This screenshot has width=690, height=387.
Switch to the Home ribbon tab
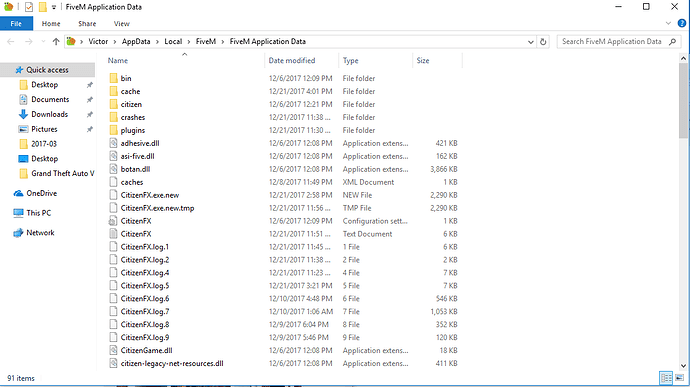(x=51, y=24)
